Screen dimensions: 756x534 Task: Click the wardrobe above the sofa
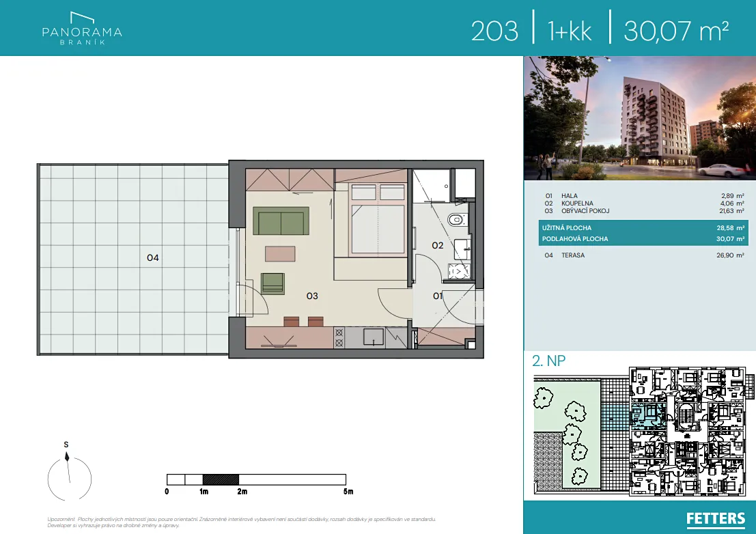click(x=290, y=180)
